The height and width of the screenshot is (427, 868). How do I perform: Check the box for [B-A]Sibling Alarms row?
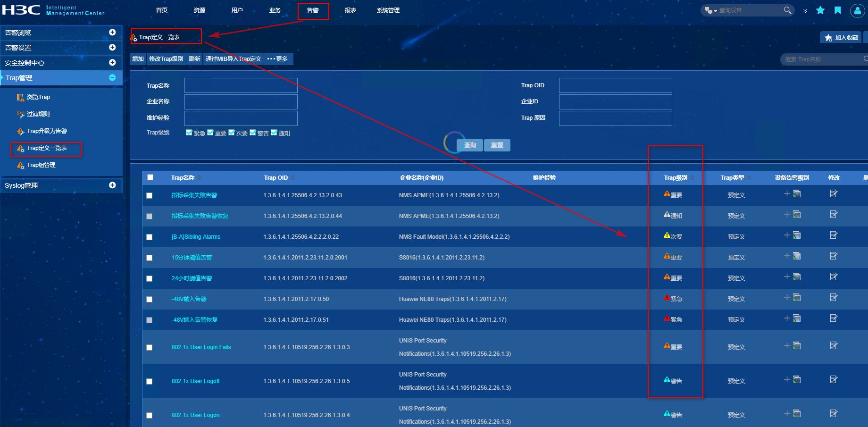click(150, 237)
